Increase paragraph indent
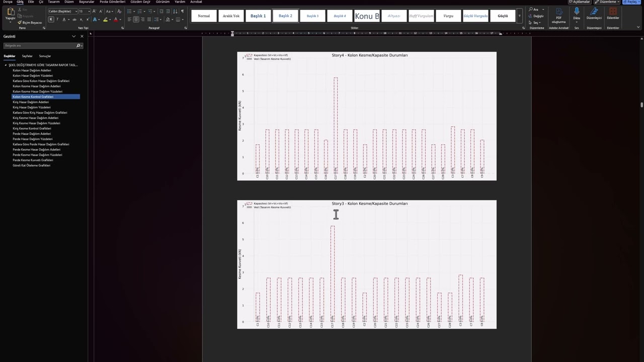Screen dimensions: 644x362 pyautogui.click(x=168, y=11)
